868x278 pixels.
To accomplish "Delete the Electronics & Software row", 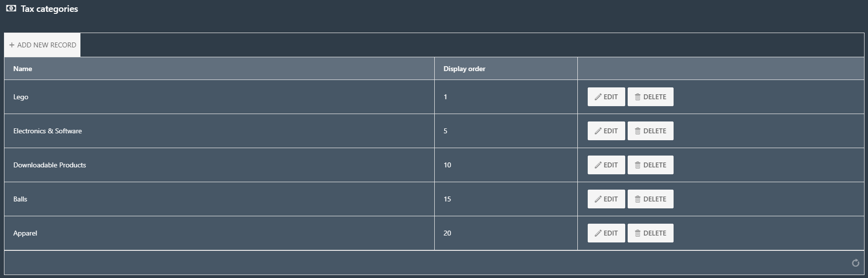I will (x=650, y=131).
